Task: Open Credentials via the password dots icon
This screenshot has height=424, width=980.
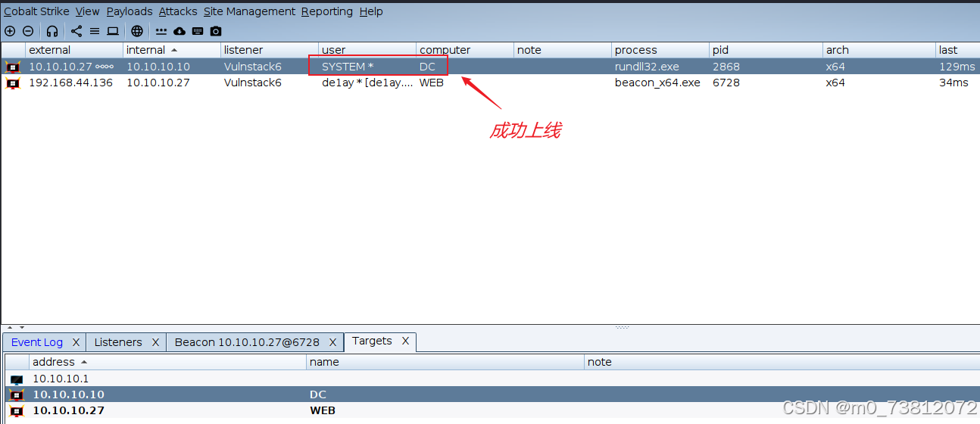Action: click(161, 31)
